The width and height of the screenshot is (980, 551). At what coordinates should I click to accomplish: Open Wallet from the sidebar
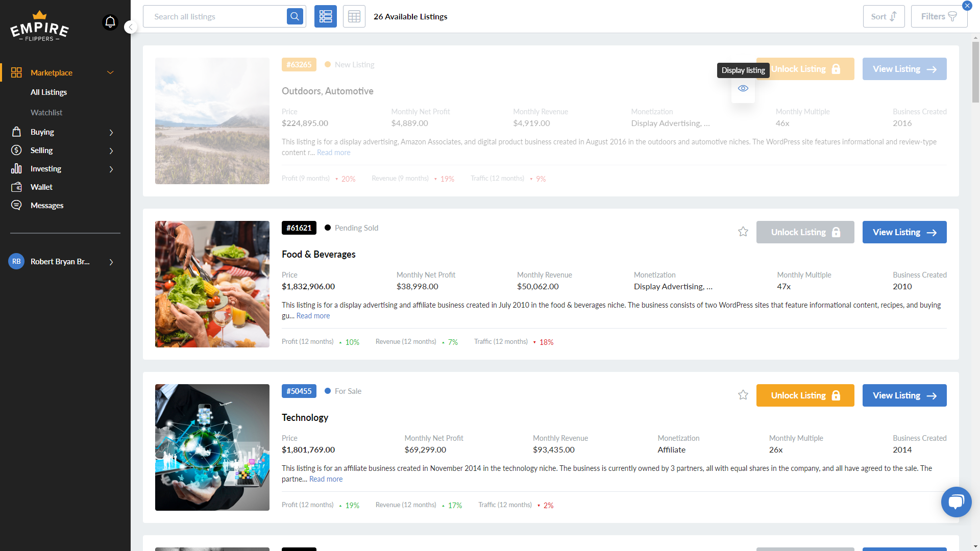point(41,187)
